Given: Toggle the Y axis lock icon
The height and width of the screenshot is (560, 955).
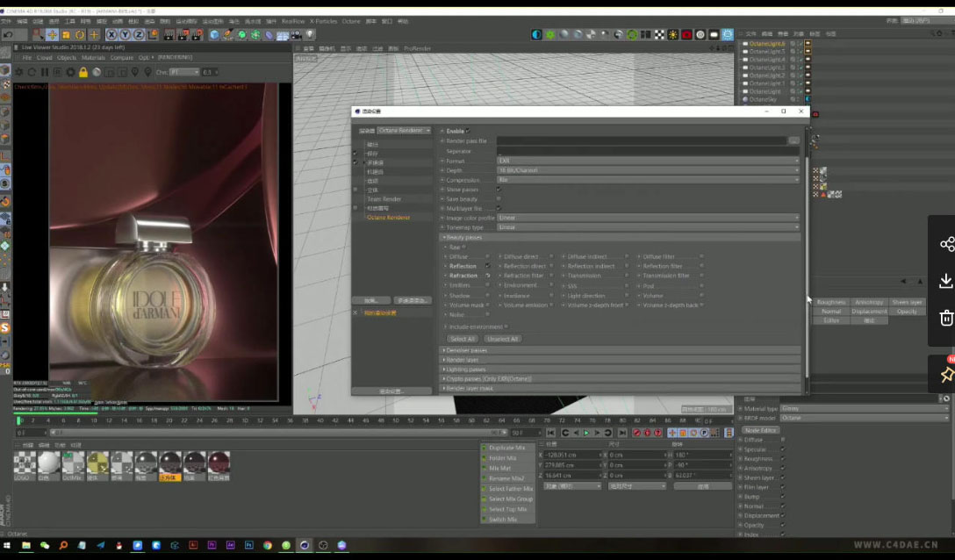Looking at the screenshot, I should point(125,35).
